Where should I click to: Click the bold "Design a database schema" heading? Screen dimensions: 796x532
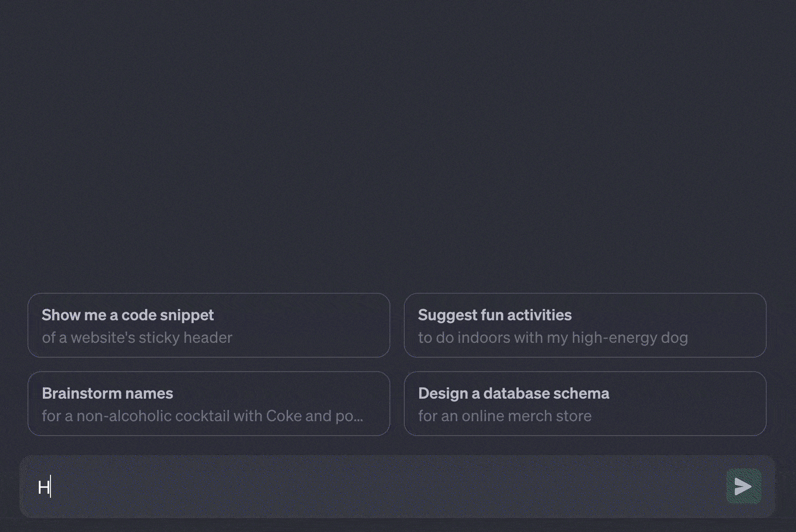click(x=513, y=393)
